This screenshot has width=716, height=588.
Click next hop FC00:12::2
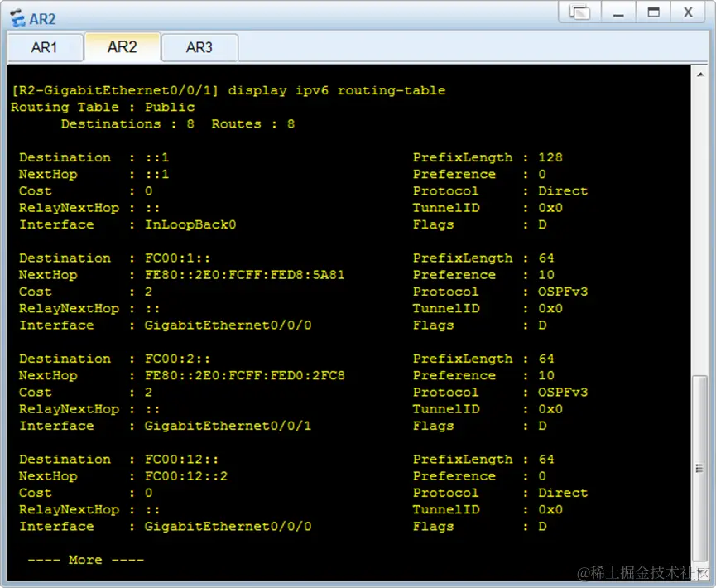coord(186,475)
